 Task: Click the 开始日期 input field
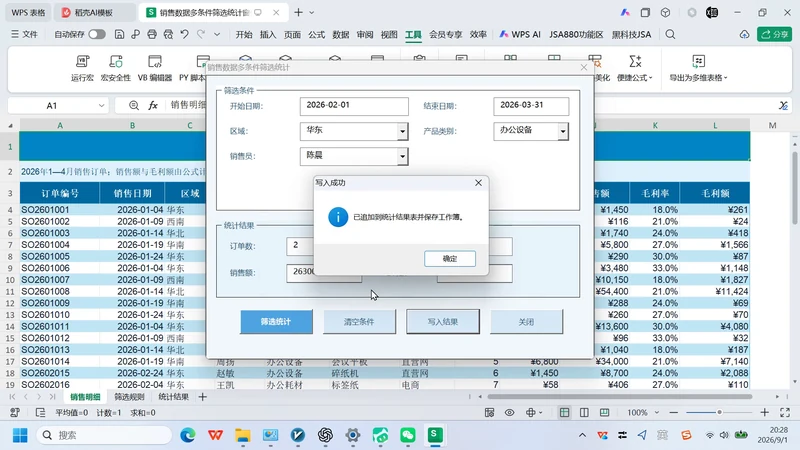354,106
